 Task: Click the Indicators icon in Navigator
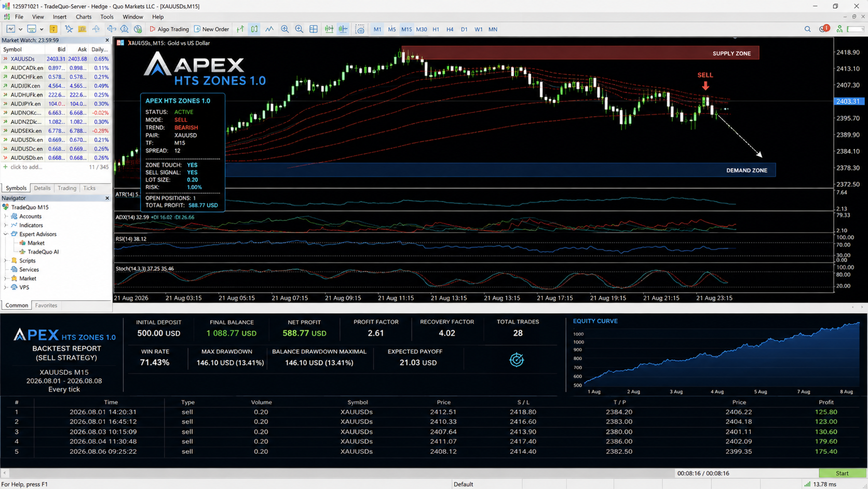coord(15,225)
